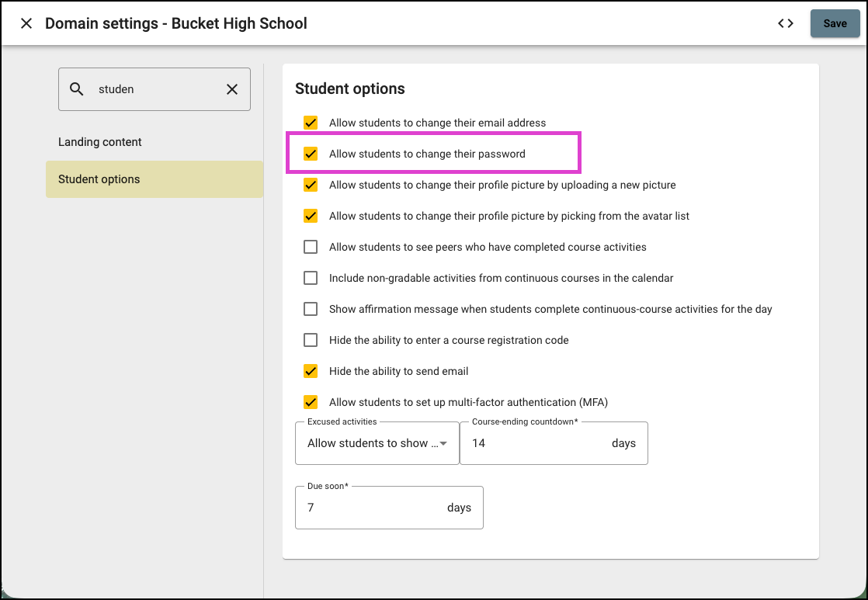Edit the Due soon days field
This screenshot has width=868, height=600.
click(389, 508)
